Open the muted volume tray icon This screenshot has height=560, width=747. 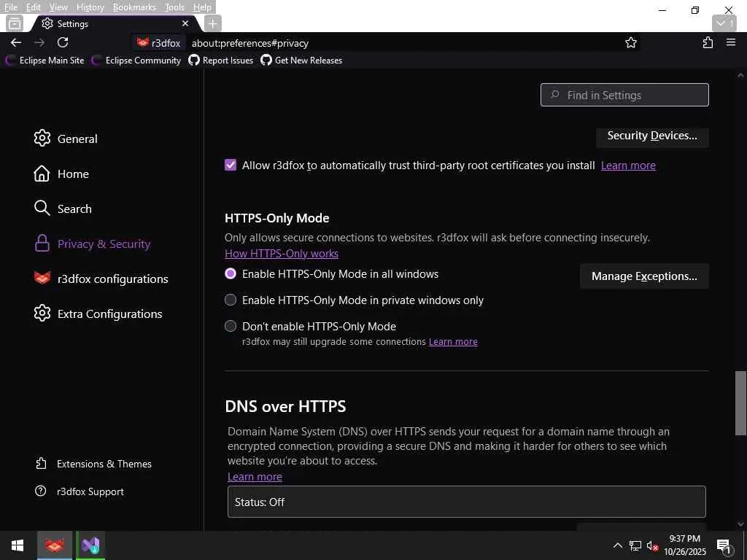pos(652,545)
